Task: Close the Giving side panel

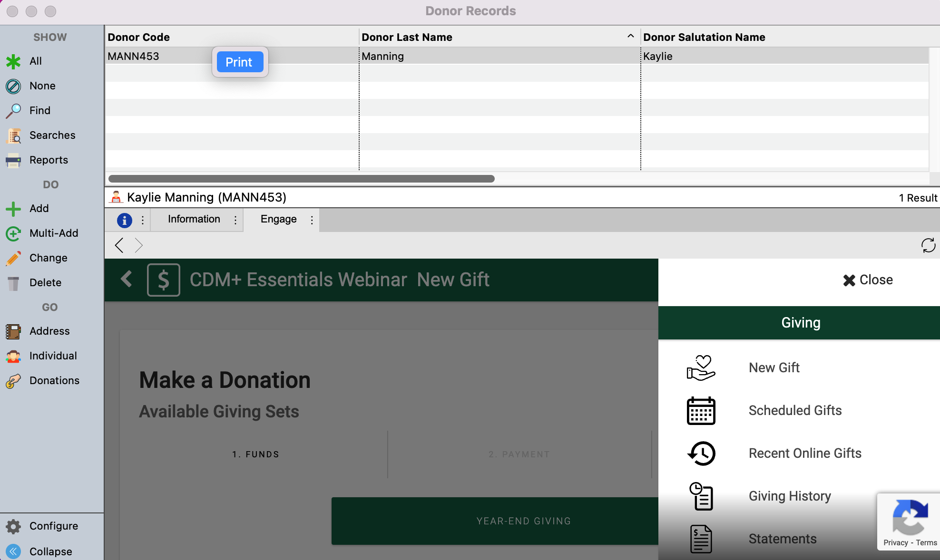Action: pos(868,280)
